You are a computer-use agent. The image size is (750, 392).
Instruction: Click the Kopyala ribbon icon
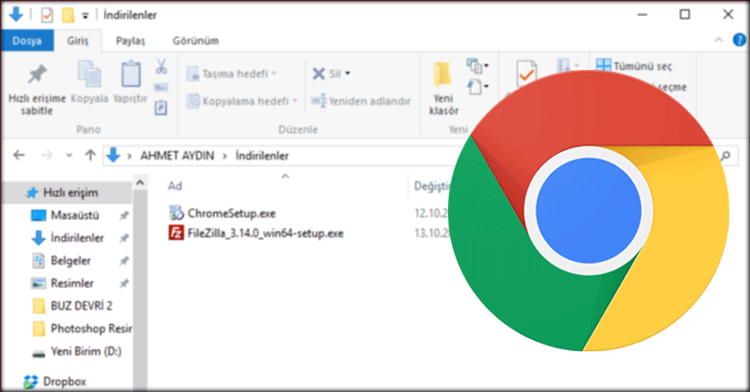(89, 74)
